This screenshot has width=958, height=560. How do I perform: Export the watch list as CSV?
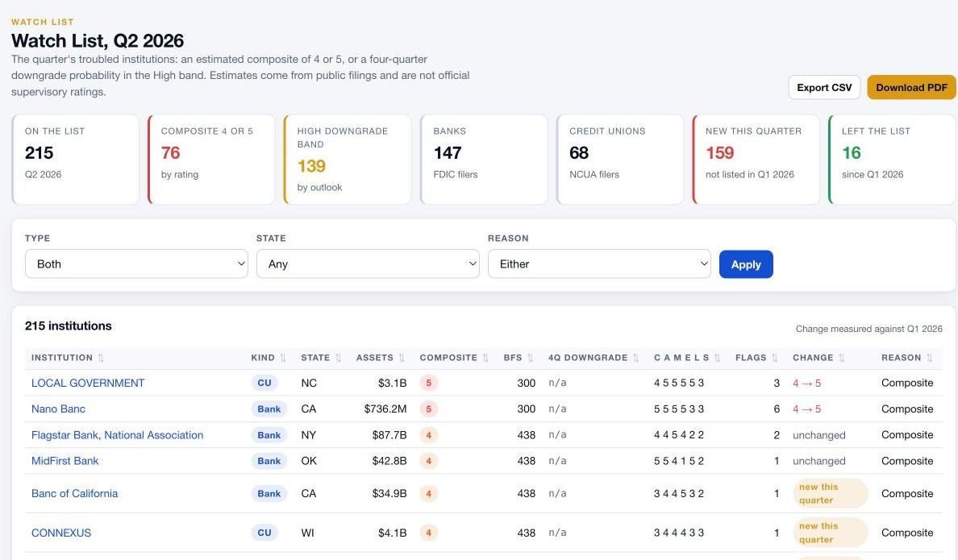(x=824, y=87)
